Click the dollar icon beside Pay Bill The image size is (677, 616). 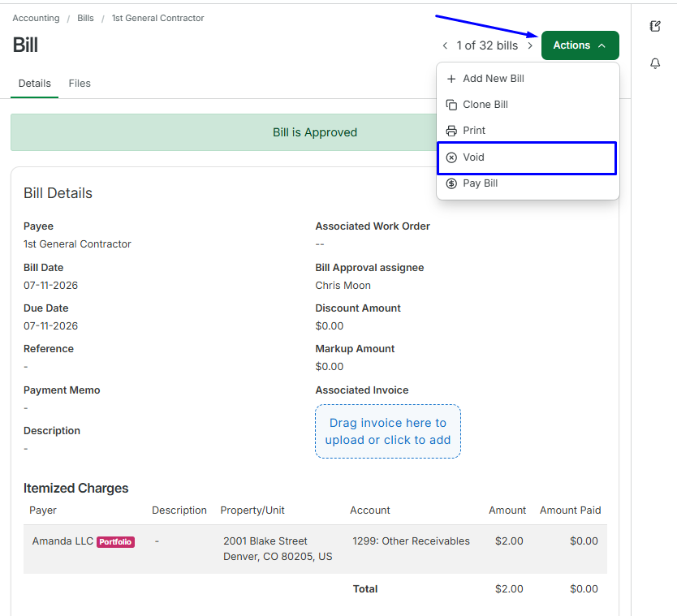(451, 183)
